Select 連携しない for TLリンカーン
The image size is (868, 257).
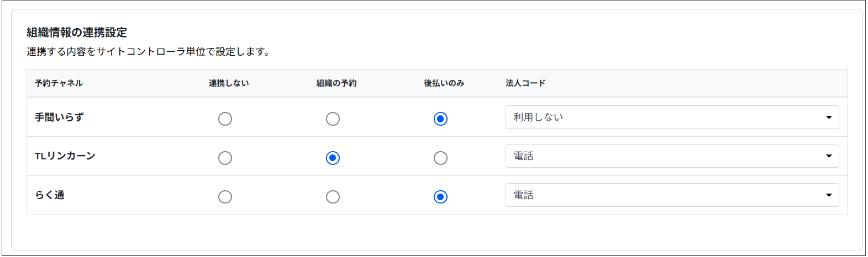pos(225,158)
